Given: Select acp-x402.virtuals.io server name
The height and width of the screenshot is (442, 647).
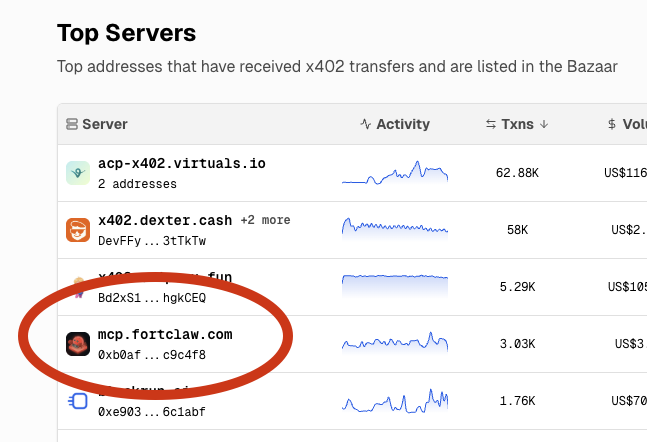Looking at the screenshot, I should click(x=182, y=163).
